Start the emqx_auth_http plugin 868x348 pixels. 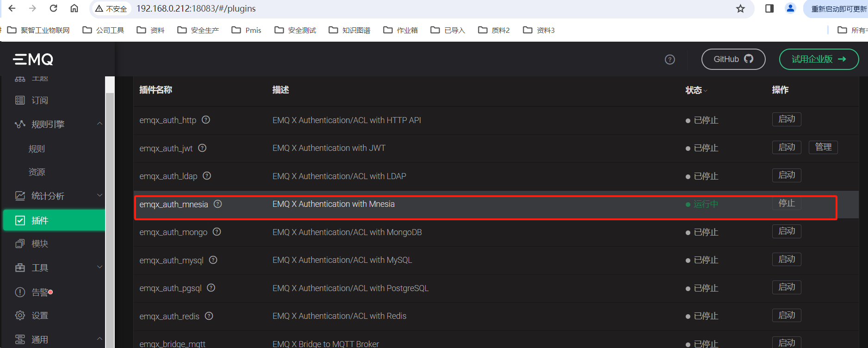pos(787,119)
